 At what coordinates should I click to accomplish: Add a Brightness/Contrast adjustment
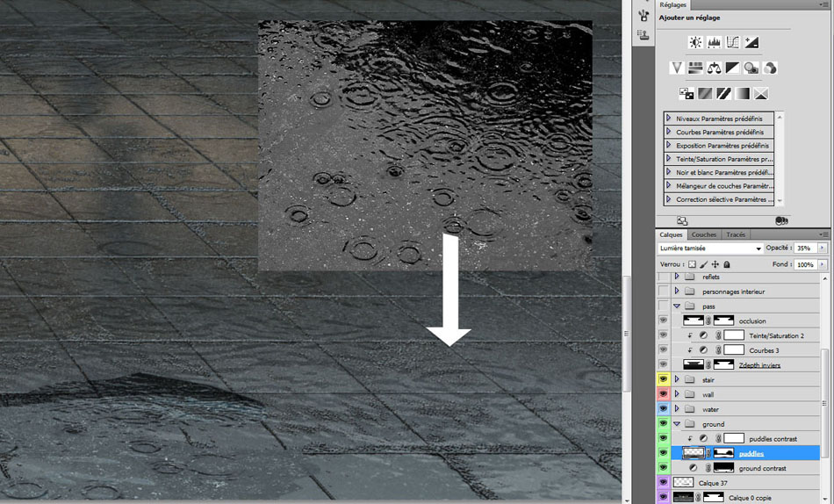point(695,42)
